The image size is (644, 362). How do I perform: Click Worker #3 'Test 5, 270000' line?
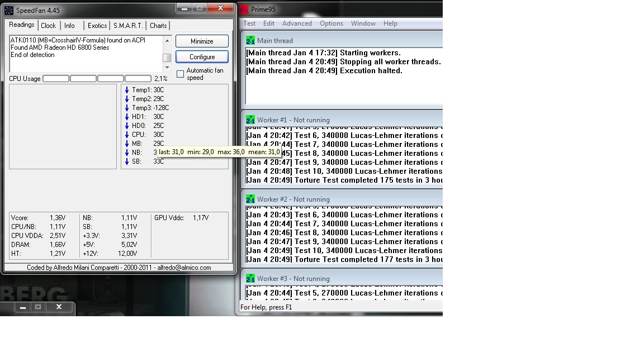pyautogui.click(x=344, y=293)
